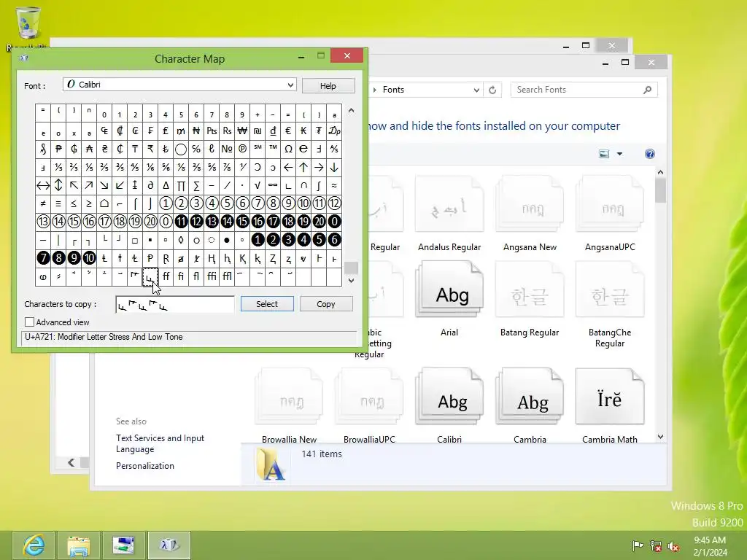Select the trademark TM character
This screenshot has height=560, width=747.
pyautogui.click(x=273, y=149)
